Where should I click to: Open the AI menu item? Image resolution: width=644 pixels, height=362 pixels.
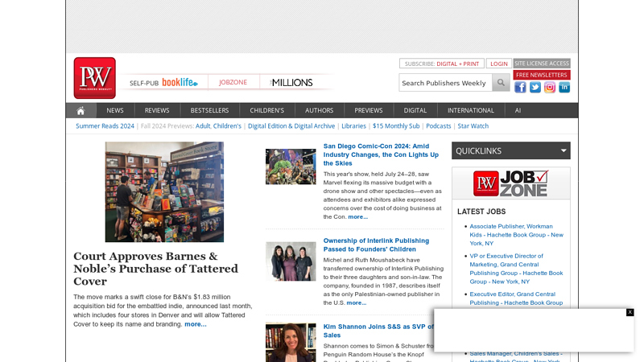pos(518,110)
